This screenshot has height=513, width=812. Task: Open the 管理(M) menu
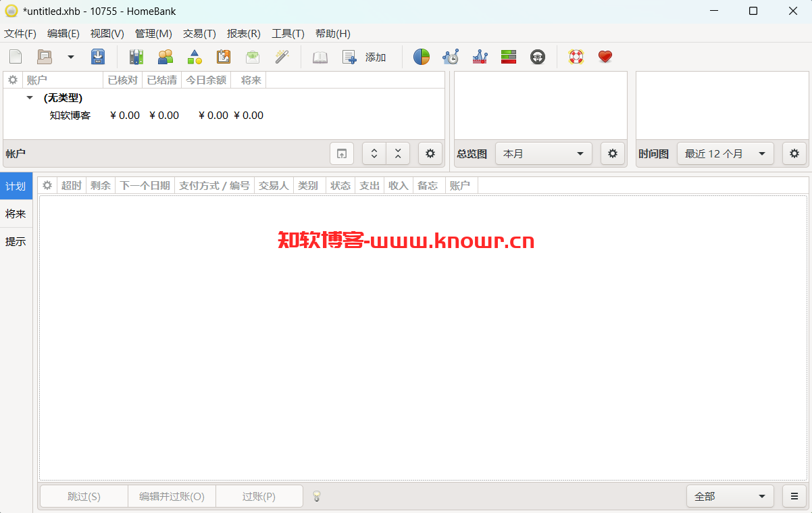(x=153, y=34)
